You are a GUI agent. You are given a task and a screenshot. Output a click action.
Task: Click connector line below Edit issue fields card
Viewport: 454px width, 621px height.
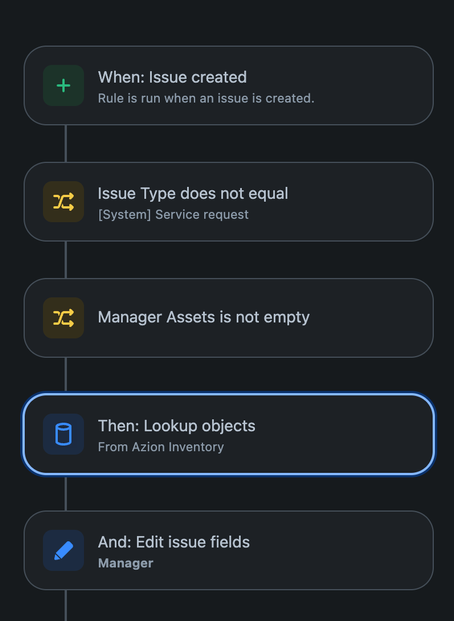click(x=65, y=606)
